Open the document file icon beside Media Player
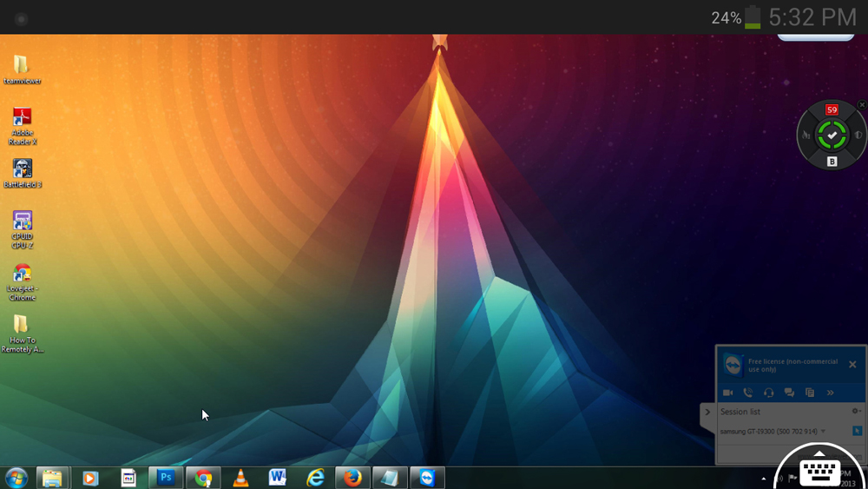 click(128, 478)
